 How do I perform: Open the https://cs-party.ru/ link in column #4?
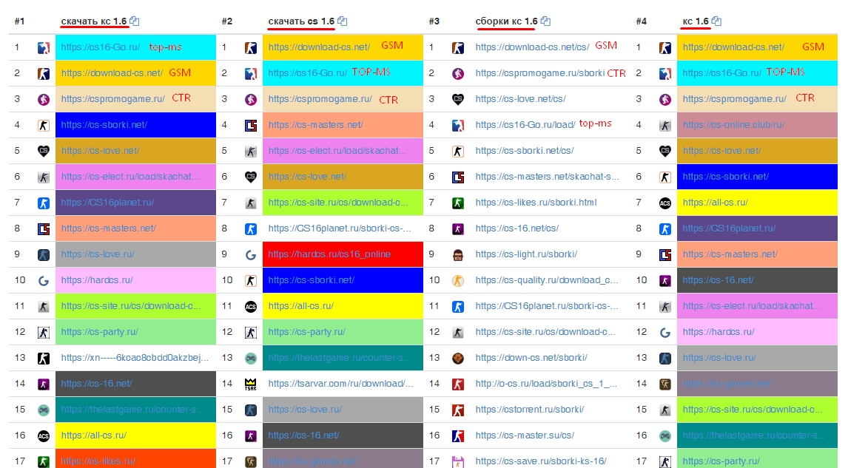pyautogui.click(x=721, y=461)
